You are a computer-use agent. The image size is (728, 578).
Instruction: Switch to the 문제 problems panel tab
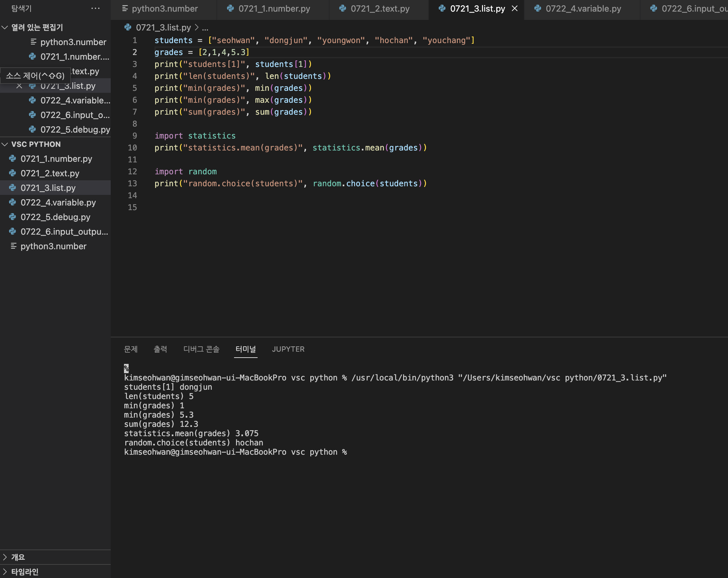click(131, 349)
